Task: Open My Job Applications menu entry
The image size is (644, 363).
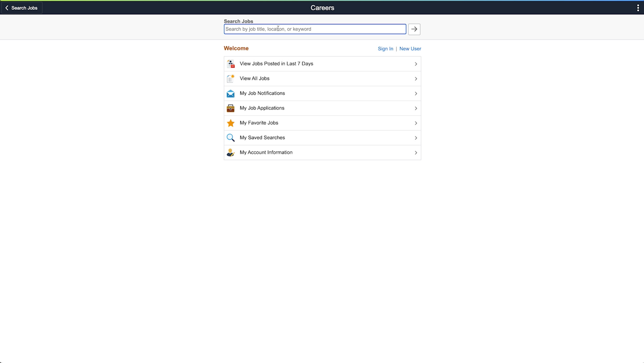Action: pos(262,108)
